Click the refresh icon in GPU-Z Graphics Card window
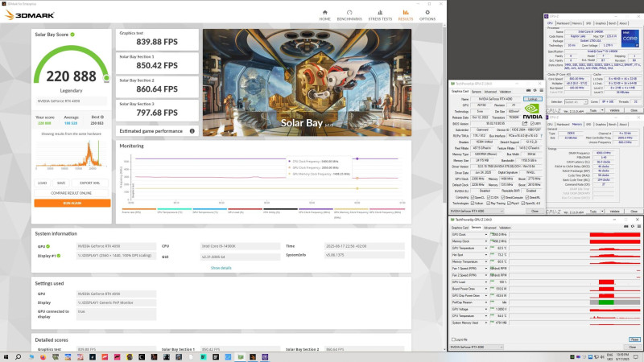This screenshot has height=362, width=644. 535,91
